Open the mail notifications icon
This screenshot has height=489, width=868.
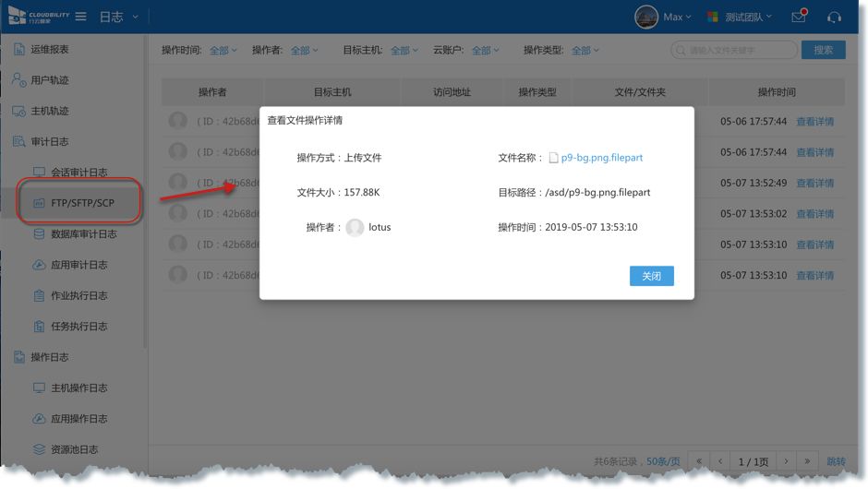(x=799, y=18)
